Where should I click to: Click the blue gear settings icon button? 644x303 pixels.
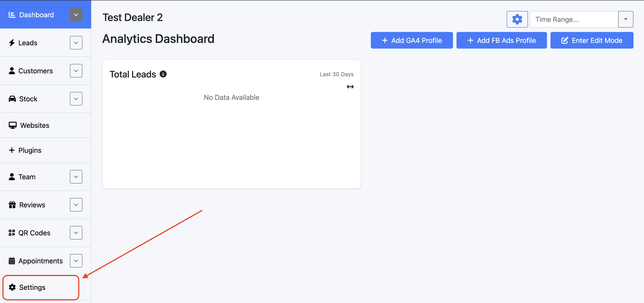point(517,19)
